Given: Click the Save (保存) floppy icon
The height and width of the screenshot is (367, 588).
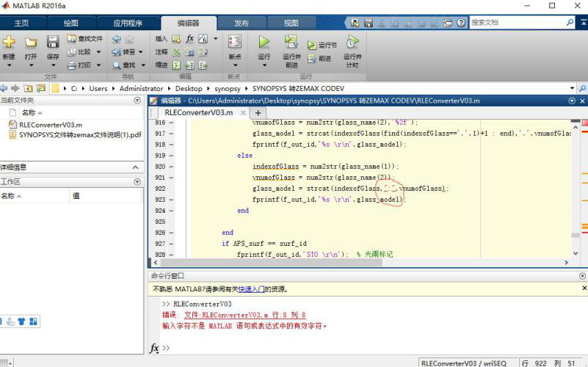Looking at the screenshot, I should (x=53, y=42).
